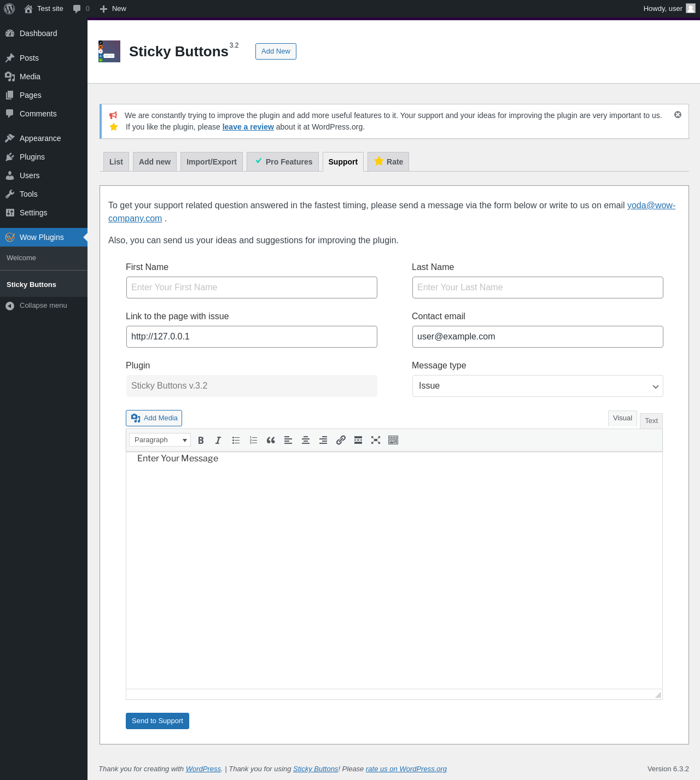Toggle italic formatting in editor toolbar
This screenshot has height=780, width=700.
coord(218,440)
